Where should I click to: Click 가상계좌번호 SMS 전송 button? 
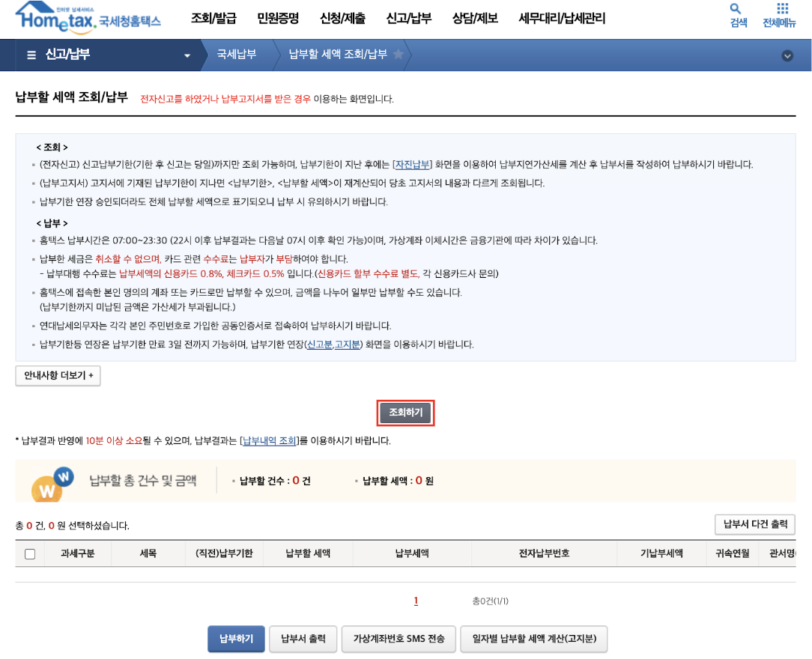pyautogui.click(x=399, y=639)
